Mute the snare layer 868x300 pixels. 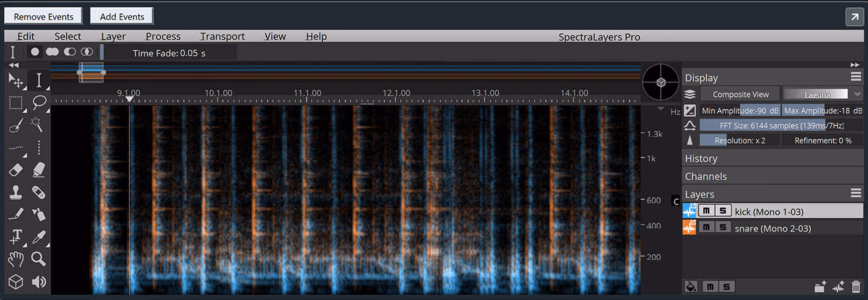coord(706,228)
